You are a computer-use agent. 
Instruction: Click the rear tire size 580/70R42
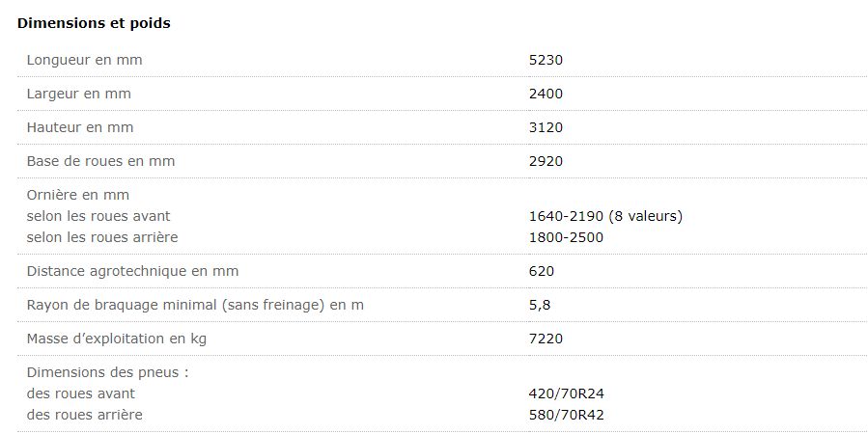[567, 415]
